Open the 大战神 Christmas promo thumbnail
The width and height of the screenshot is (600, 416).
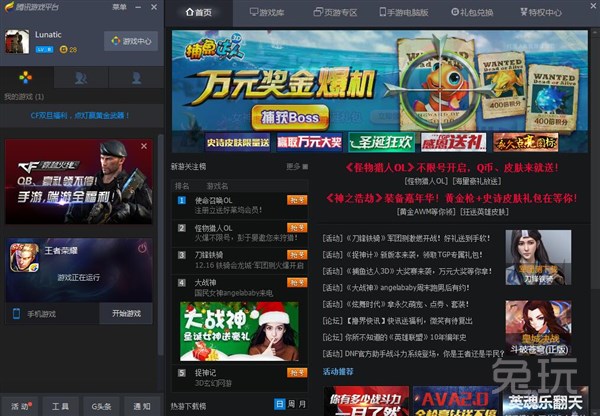(239, 331)
